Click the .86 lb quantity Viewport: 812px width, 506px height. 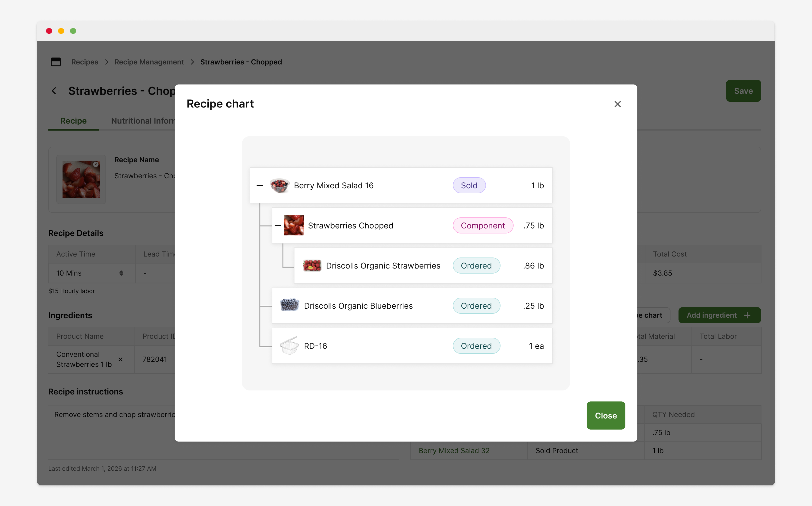click(x=534, y=266)
